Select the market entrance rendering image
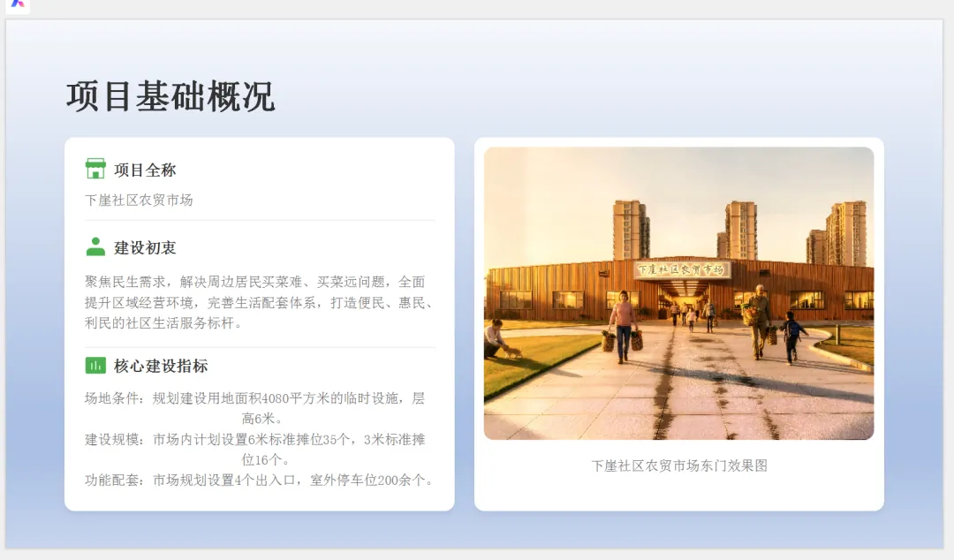The width and height of the screenshot is (954, 560). pyautogui.click(x=680, y=294)
